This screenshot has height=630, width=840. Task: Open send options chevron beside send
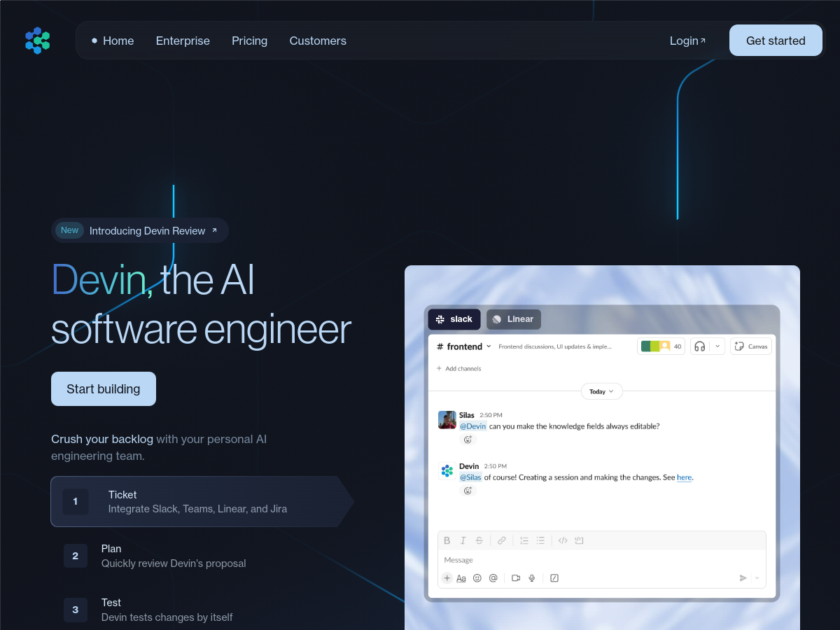(x=757, y=578)
